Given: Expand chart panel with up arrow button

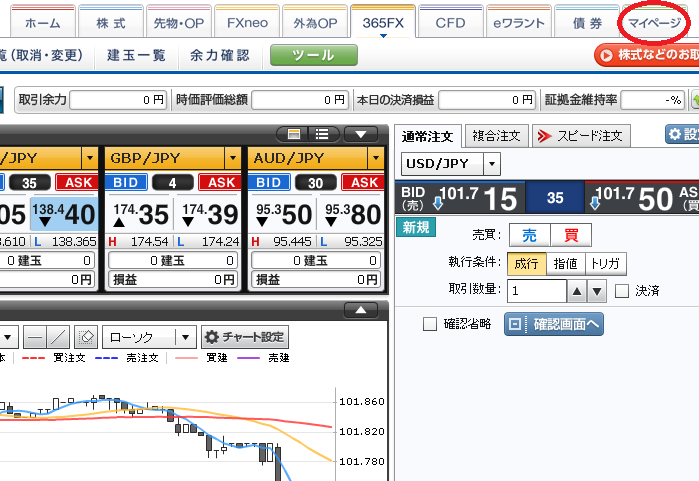Looking at the screenshot, I should pos(361,310).
